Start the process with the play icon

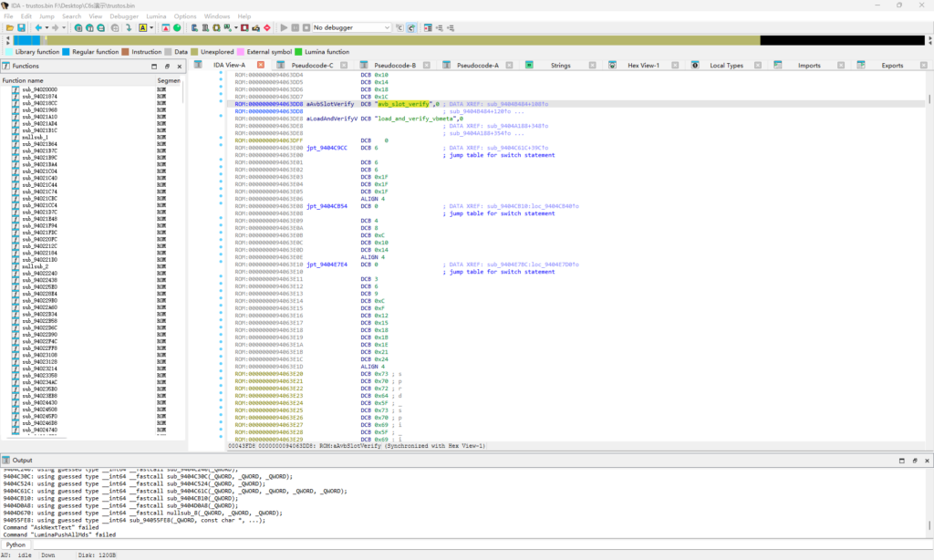click(x=284, y=28)
